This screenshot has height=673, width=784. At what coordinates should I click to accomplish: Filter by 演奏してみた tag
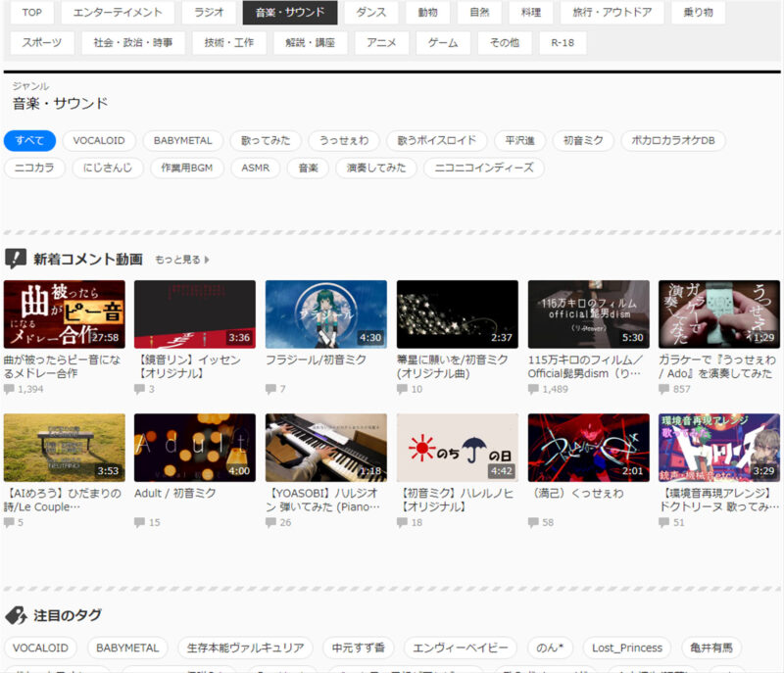coord(376,168)
